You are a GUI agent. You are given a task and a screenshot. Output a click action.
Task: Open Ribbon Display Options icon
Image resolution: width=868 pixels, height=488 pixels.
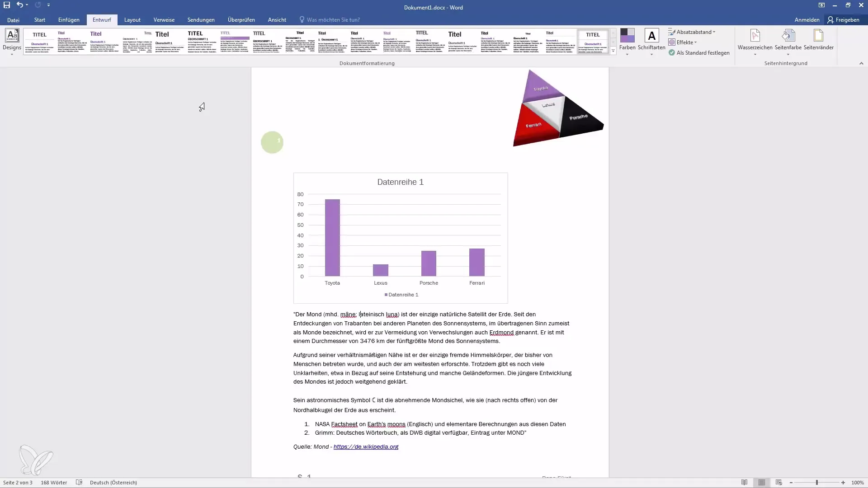(x=821, y=5)
